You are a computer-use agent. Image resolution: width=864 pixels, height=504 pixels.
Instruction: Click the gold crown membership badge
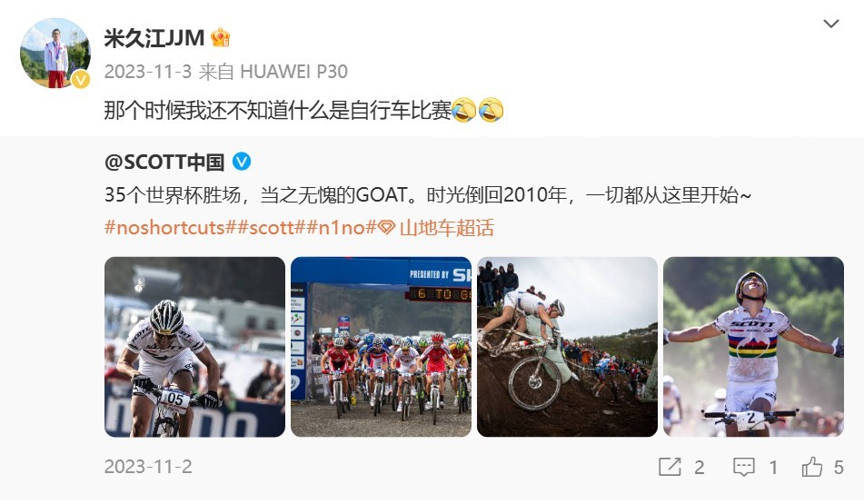tap(221, 37)
